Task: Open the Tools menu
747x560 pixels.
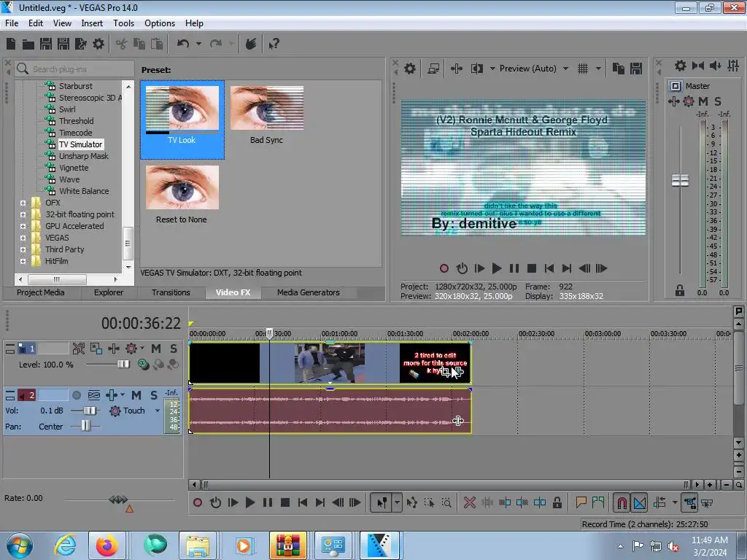Action: 123,23
